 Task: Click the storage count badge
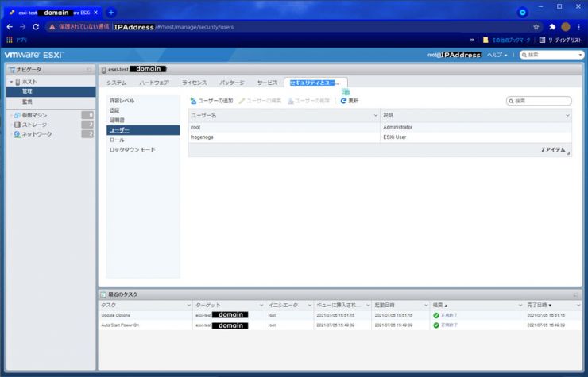click(x=87, y=125)
